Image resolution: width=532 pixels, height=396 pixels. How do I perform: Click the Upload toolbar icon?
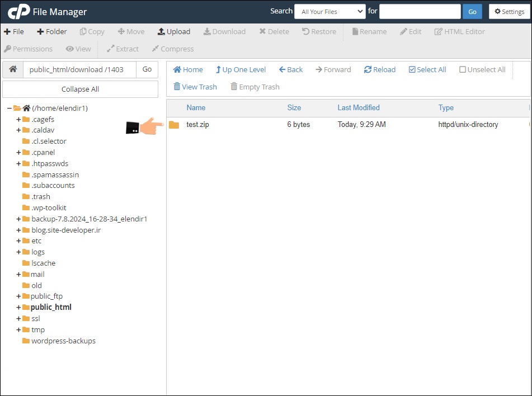161,32
